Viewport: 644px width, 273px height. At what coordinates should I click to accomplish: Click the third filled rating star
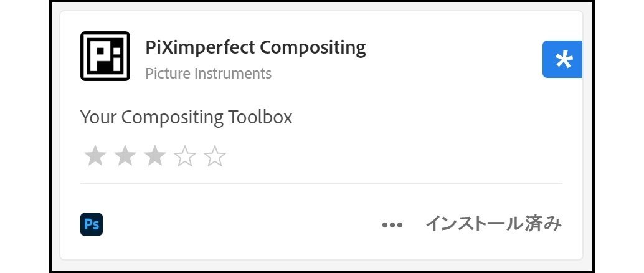[155, 156]
